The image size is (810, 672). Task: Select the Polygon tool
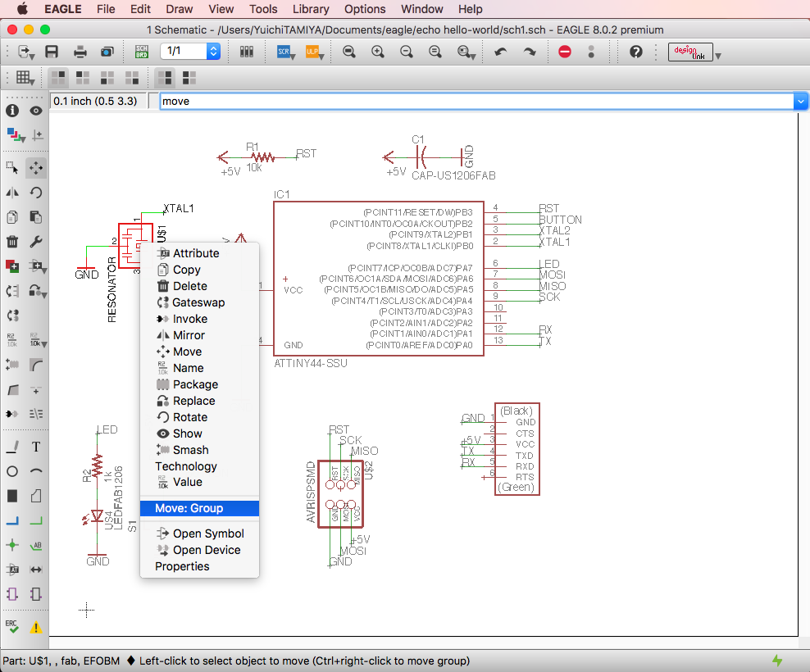(35, 496)
